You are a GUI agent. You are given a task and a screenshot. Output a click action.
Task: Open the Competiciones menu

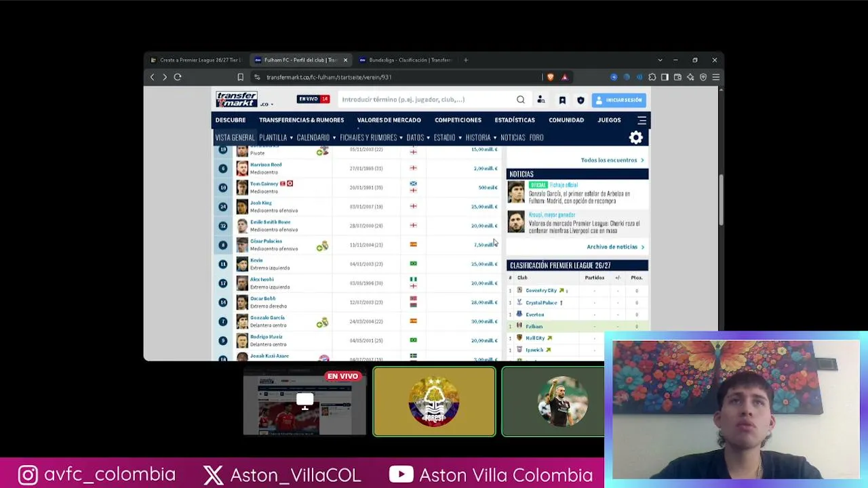pos(458,120)
